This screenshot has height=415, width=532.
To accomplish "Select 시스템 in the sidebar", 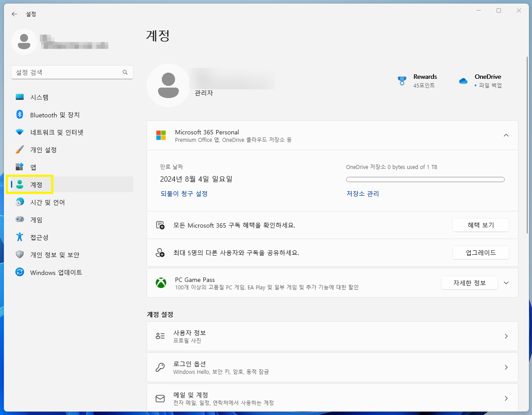I will click(72, 97).
